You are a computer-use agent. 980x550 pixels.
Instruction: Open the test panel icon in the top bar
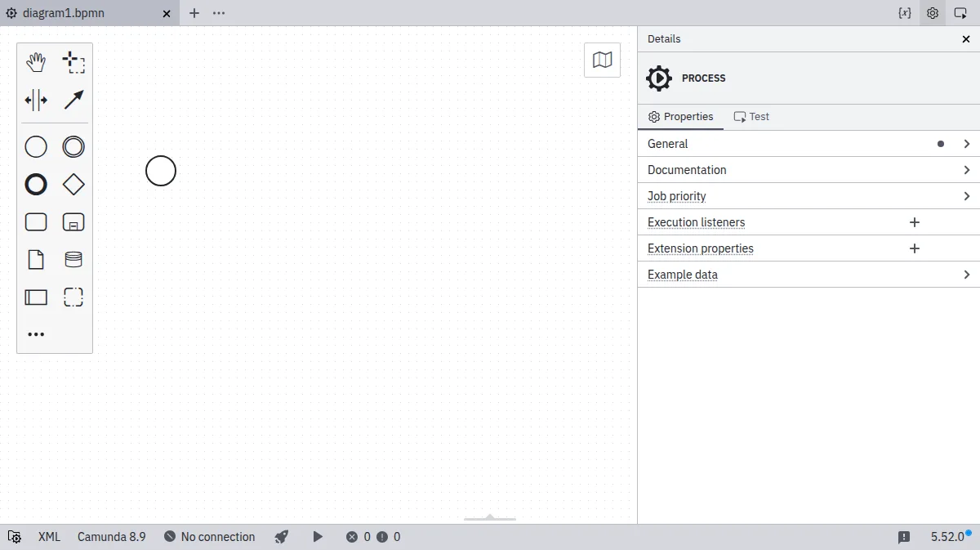[x=960, y=13]
